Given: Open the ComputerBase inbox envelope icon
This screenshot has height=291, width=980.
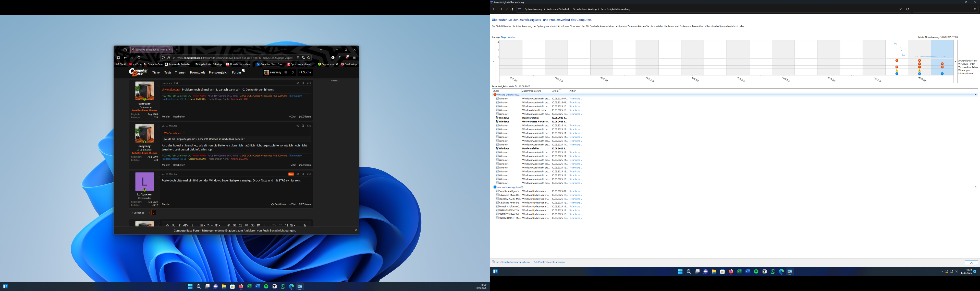Looking at the screenshot, I should click(286, 72).
